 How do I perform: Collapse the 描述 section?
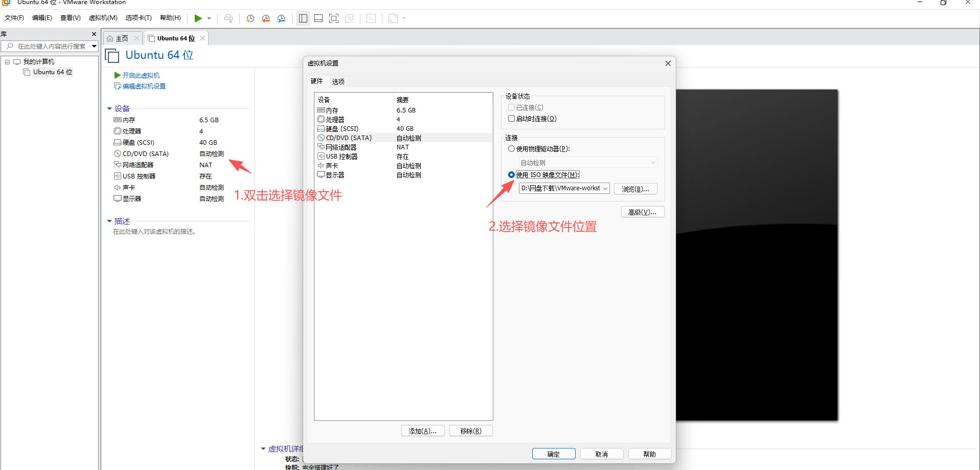point(109,221)
